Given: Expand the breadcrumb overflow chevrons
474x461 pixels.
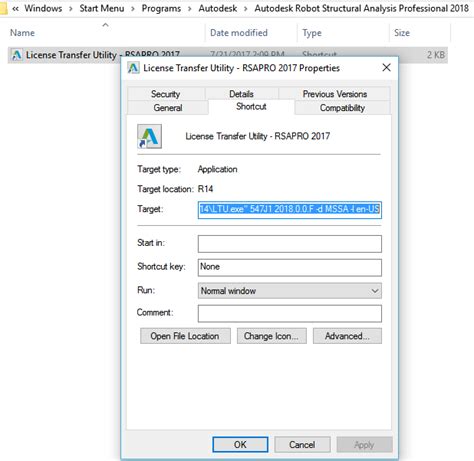Looking at the screenshot, I should (x=15, y=9).
